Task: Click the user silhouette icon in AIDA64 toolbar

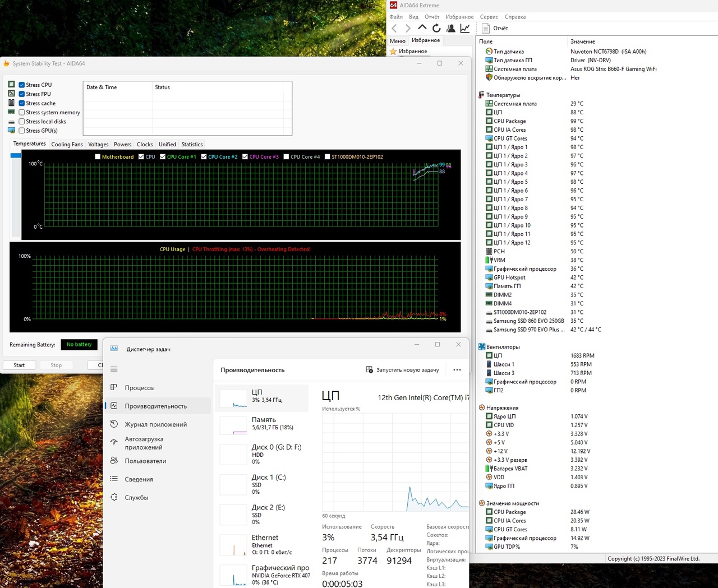Action: [x=450, y=28]
